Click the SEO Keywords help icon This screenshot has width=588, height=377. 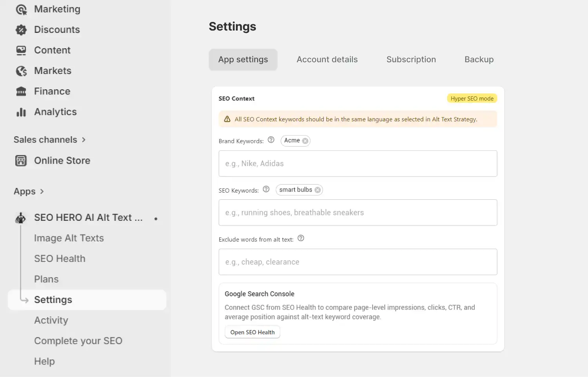point(266,189)
